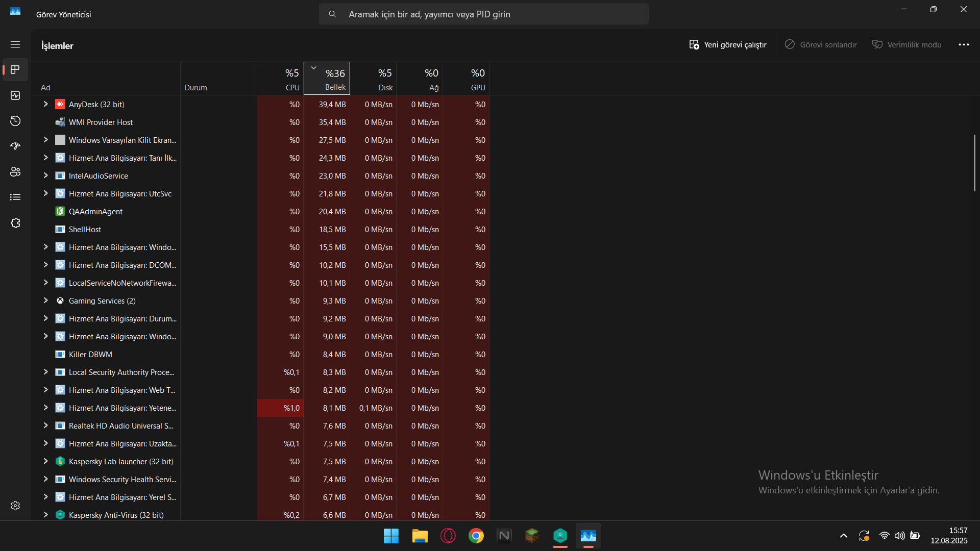Open the three-dots more options menu

click(964, 45)
